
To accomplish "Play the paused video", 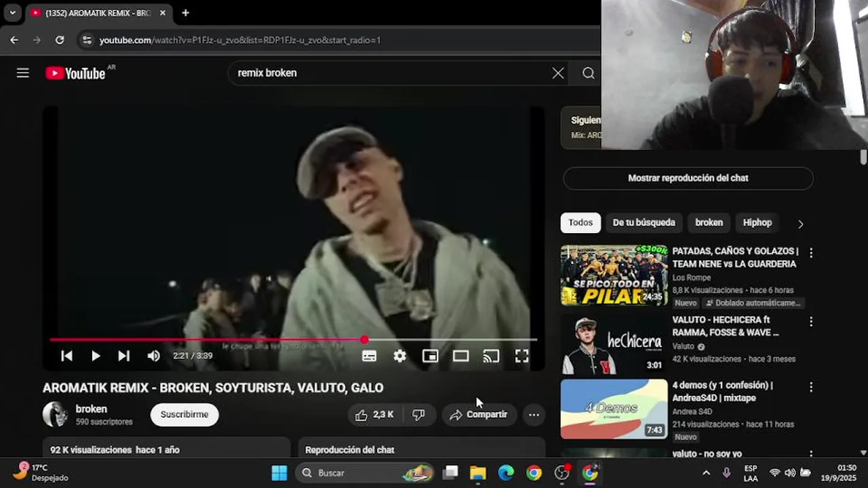I will point(96,356).
